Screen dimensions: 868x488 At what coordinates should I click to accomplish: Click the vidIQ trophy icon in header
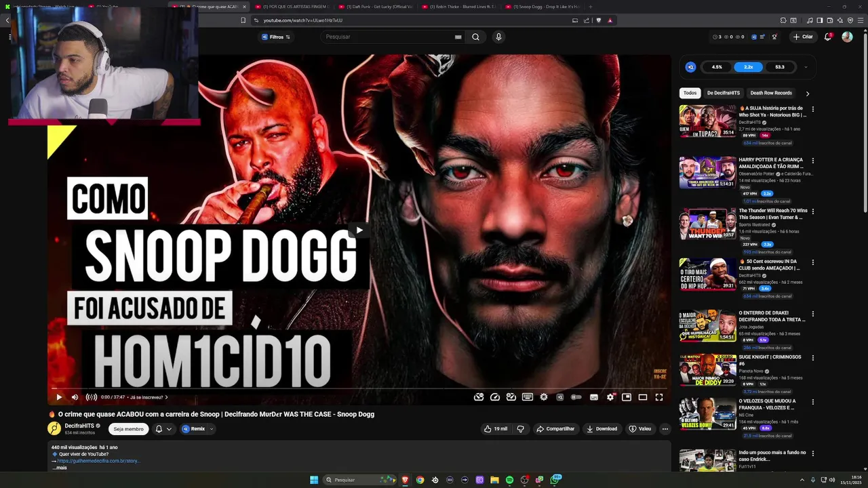(774, 37)
